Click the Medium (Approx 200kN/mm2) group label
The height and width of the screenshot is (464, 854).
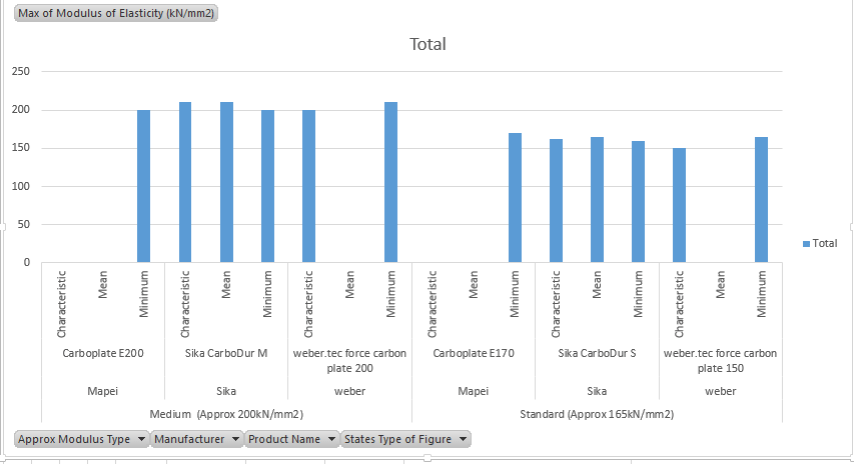pos(227,414)
